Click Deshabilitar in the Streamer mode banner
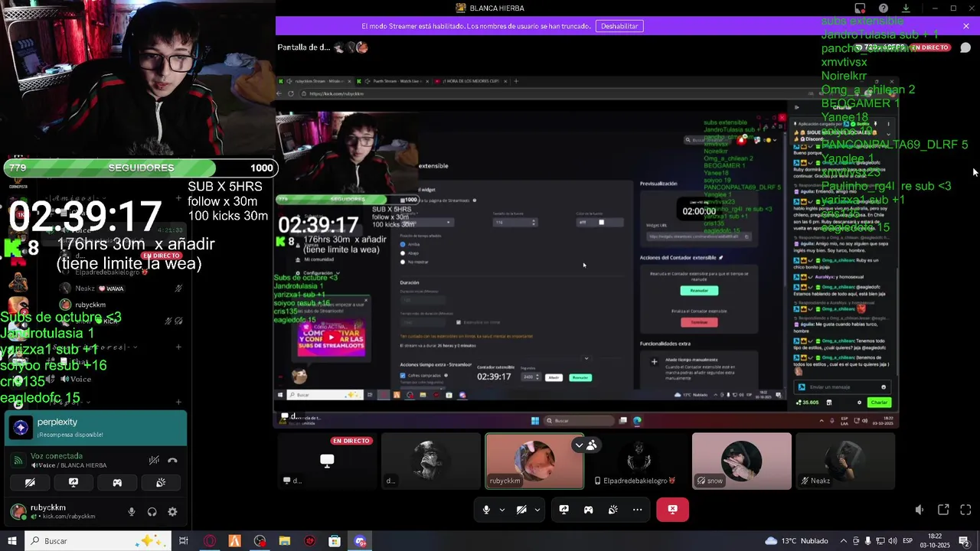 coord(619,26)
